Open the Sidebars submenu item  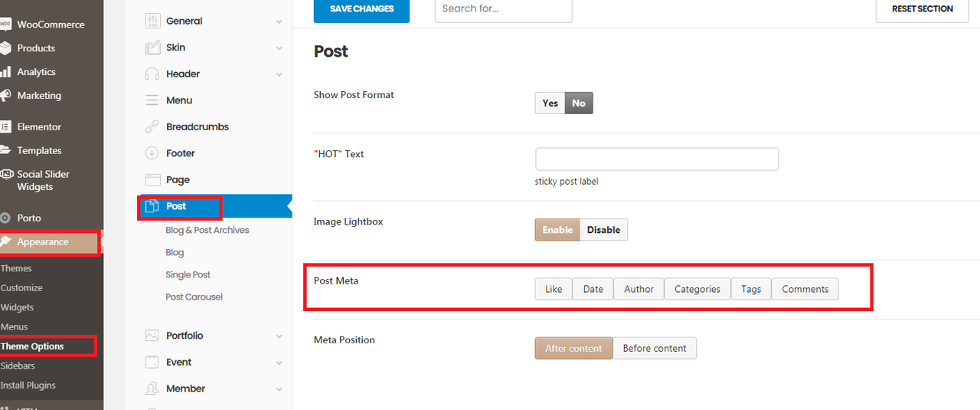18,366
